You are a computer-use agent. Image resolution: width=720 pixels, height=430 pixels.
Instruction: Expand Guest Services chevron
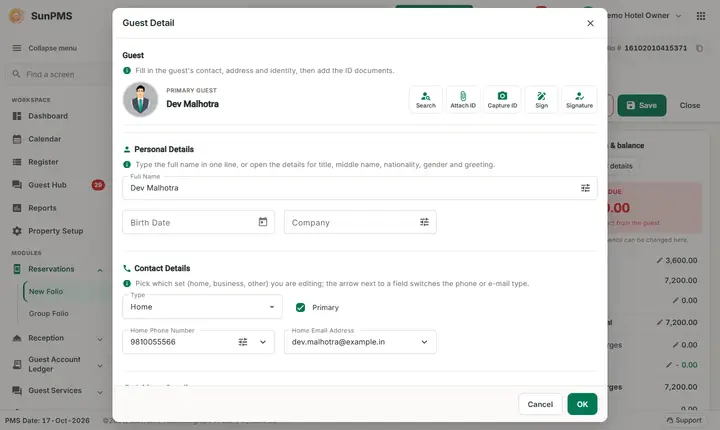(x=100, y=392)
